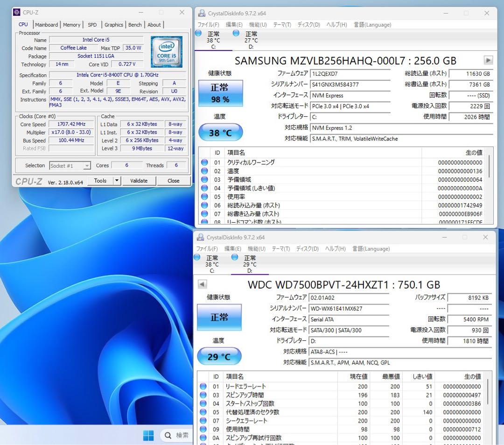Image resolution: width=504 pixels, height=445 pixels.
Task: Open 編集(E) menu in upper CrystalDiskInfo window
Action: coord(234,25)
